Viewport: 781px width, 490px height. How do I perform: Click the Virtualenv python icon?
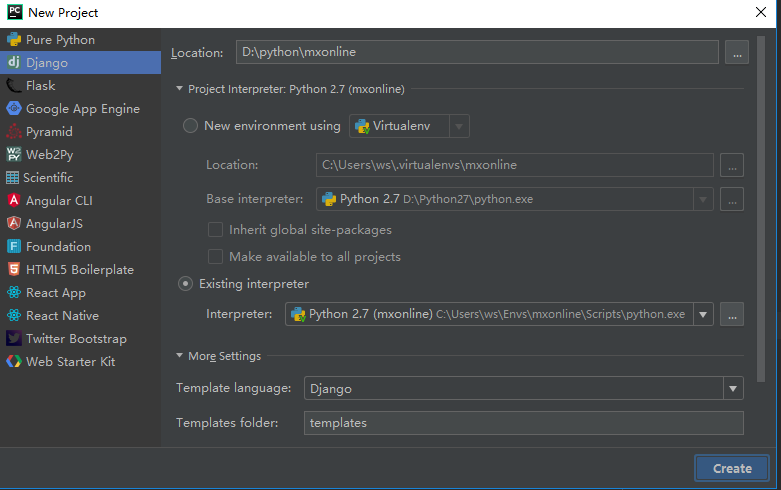pos(362,126)
